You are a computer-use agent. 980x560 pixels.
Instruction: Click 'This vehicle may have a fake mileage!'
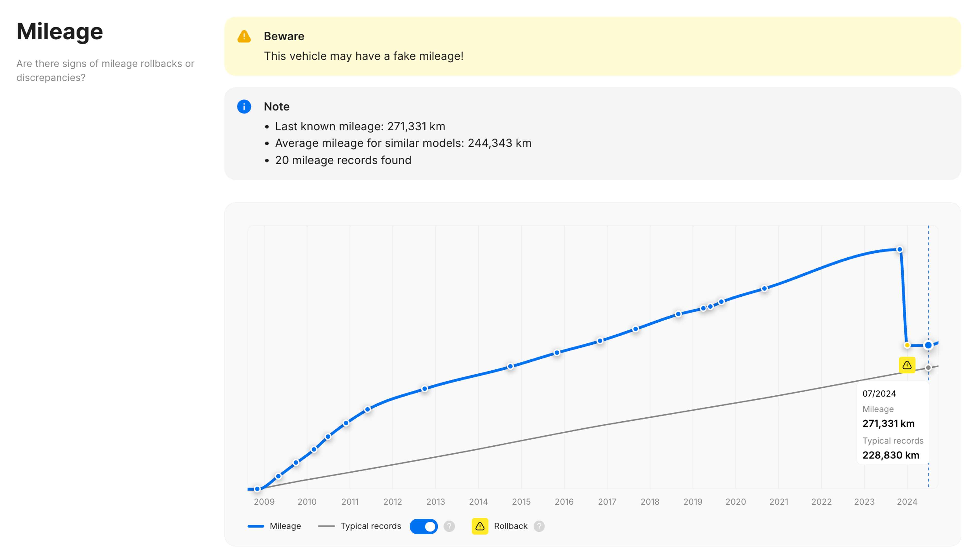(363, 56)
